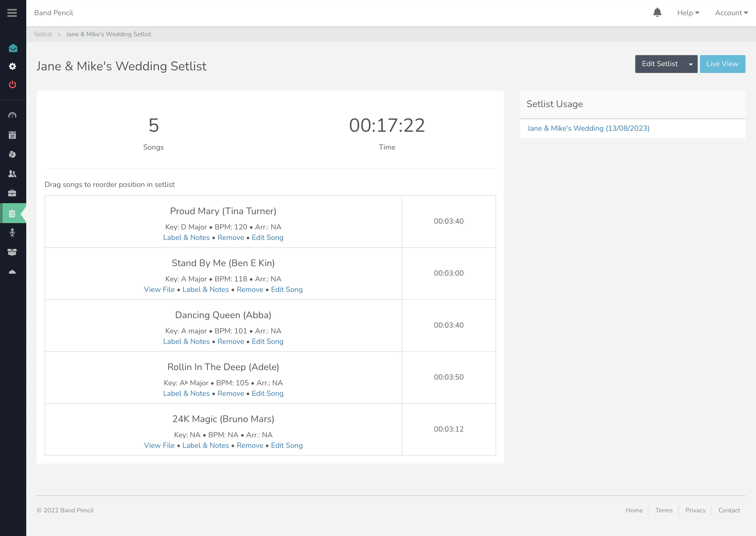Click the Edit Setlist button
The height and width of the screenshot is (536, 756).
660,64
